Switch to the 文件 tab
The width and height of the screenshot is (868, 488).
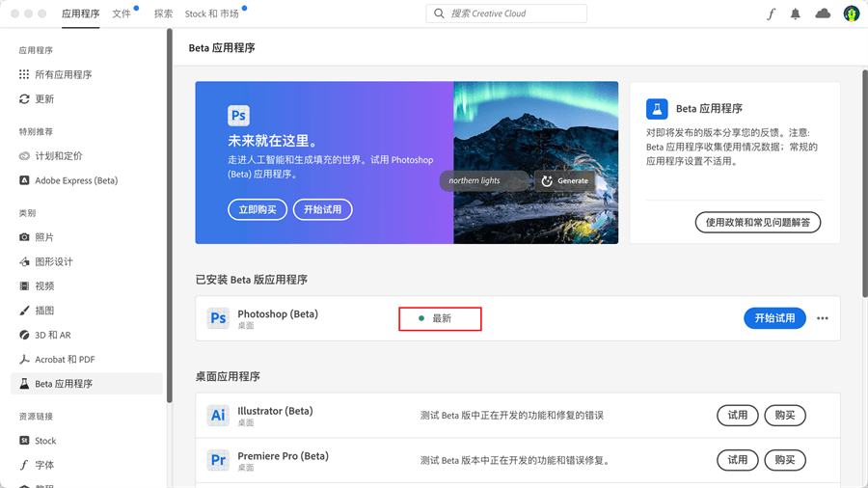122,14
